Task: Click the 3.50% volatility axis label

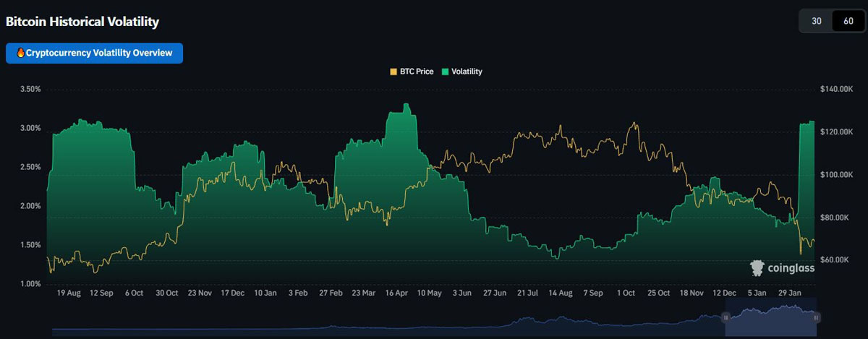Action: 27,90
